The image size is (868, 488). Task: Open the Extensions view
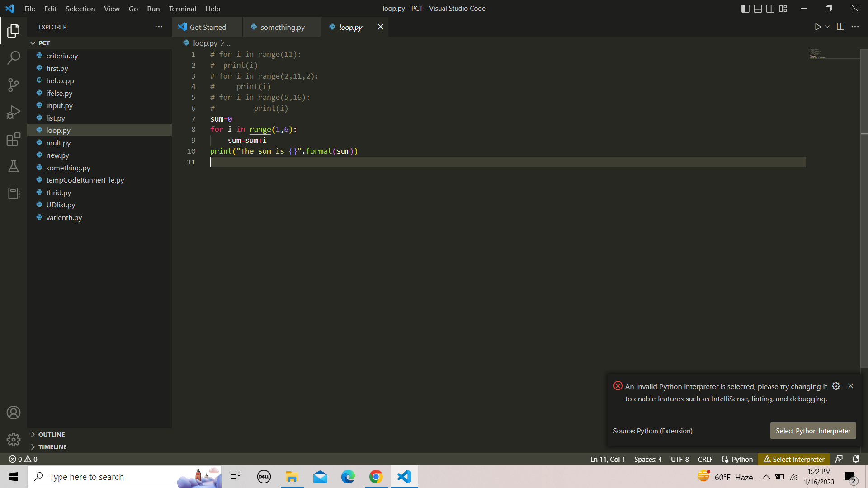click(x=14, y=139)
